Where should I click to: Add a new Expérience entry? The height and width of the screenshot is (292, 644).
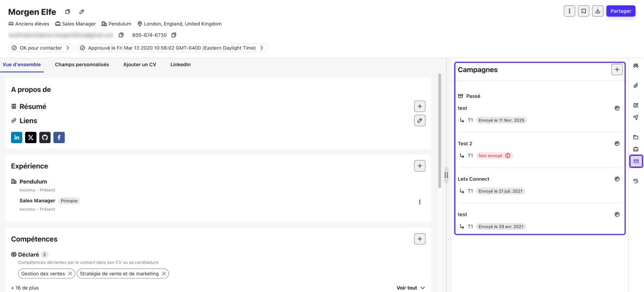click(x=420, y=166)
